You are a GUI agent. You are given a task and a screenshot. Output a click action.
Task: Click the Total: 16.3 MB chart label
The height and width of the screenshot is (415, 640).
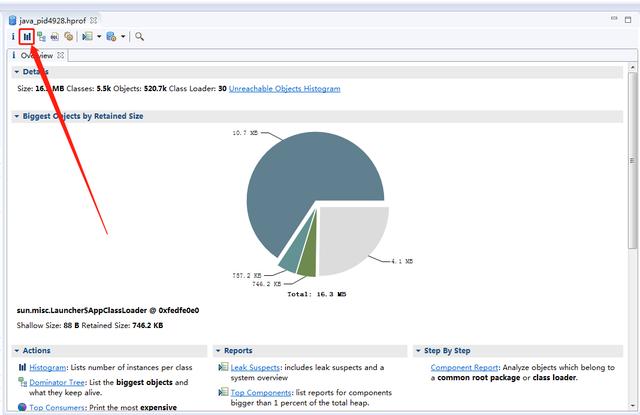point(317,294)
